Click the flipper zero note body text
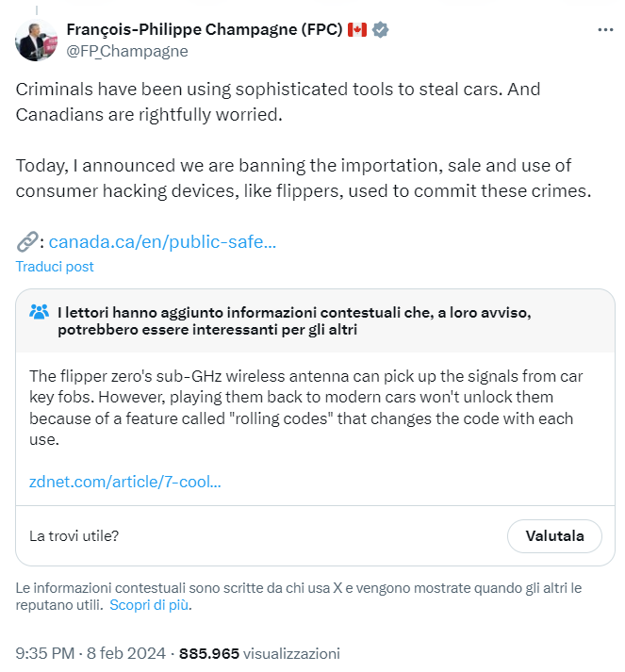625x672 pixels. 304,406
